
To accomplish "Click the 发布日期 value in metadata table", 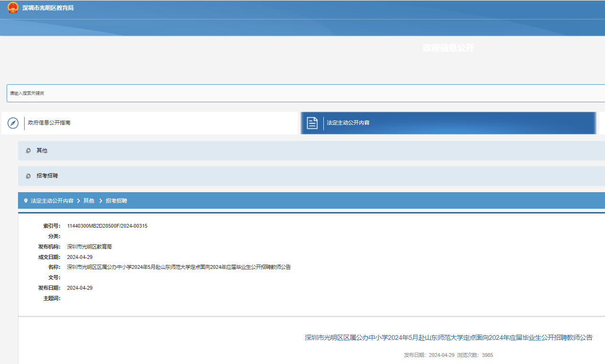I will pyautogui.click(x=80, y=288).
